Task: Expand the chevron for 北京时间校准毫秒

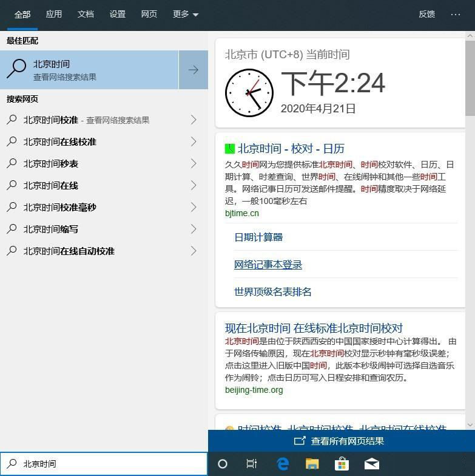Action: click(x=194, y=208)
